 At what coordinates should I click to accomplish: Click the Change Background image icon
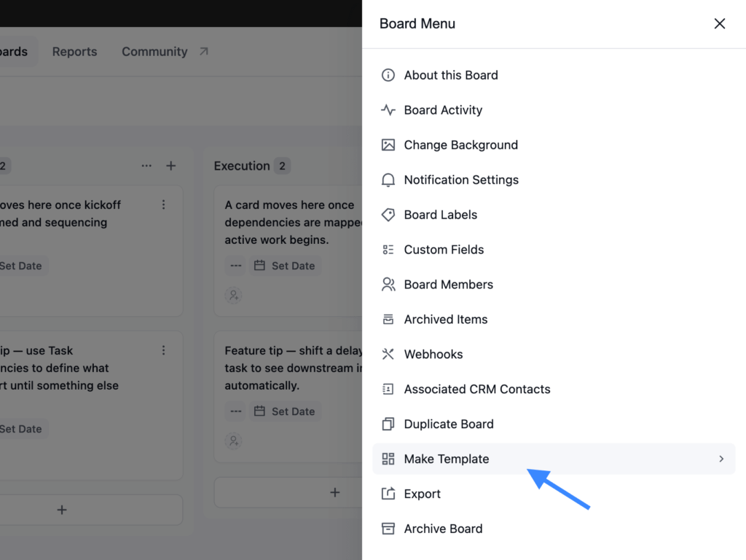point(388,145)
